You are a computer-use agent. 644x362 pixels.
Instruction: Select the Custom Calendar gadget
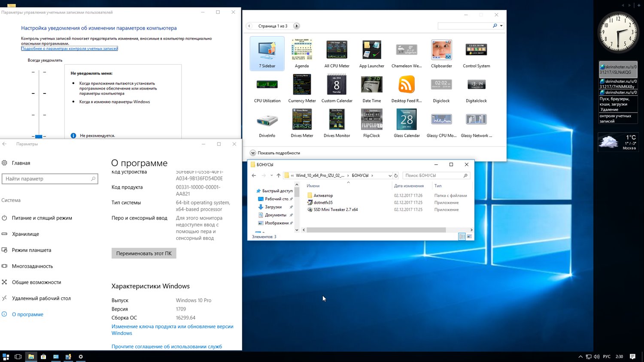[x=337, y=88]
